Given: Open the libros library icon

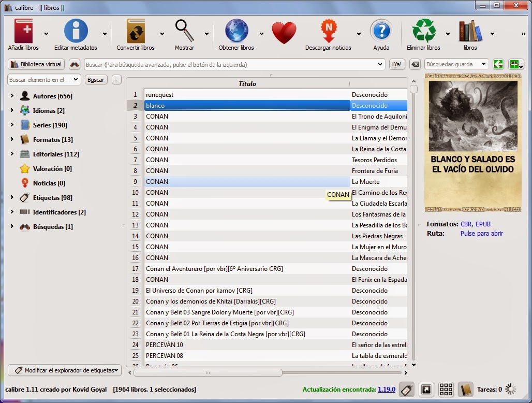Looking at the screenshot, I should (x=470, y=31).
